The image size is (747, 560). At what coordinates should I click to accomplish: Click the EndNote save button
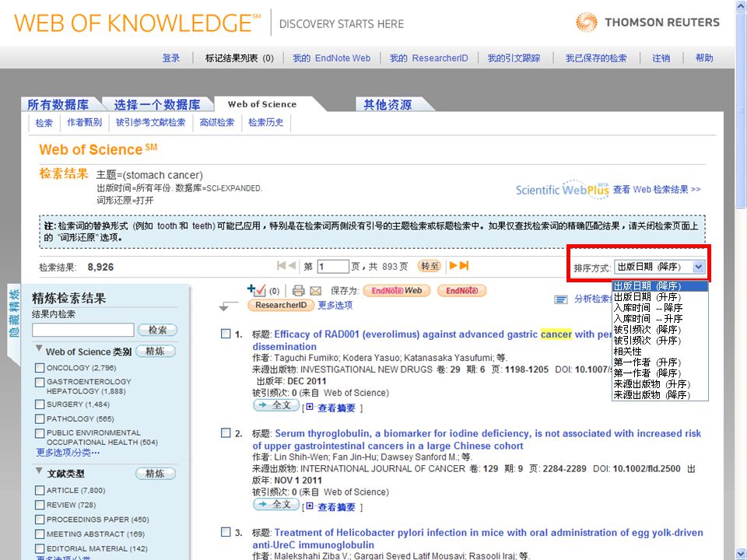click(461, 290)
